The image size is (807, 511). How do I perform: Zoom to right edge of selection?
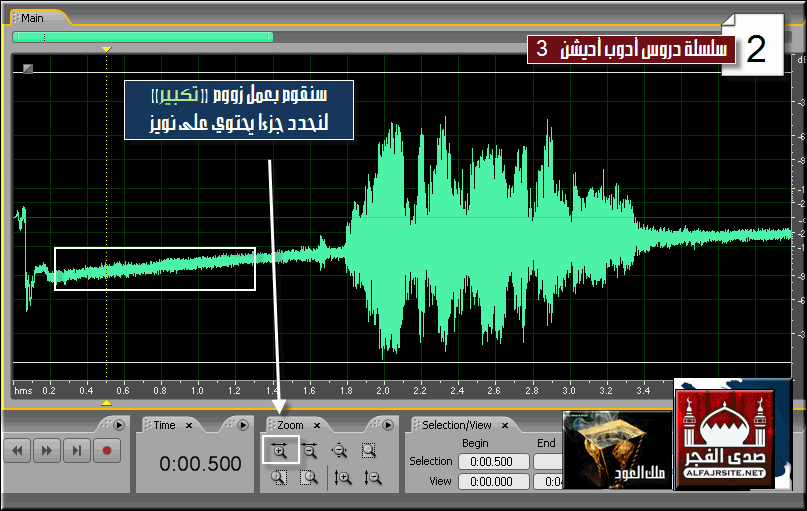tap(309, 478)
